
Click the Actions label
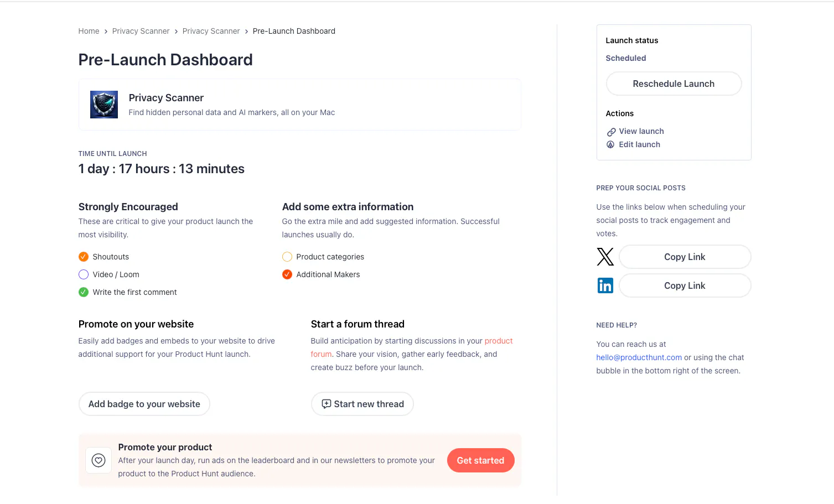620,113
